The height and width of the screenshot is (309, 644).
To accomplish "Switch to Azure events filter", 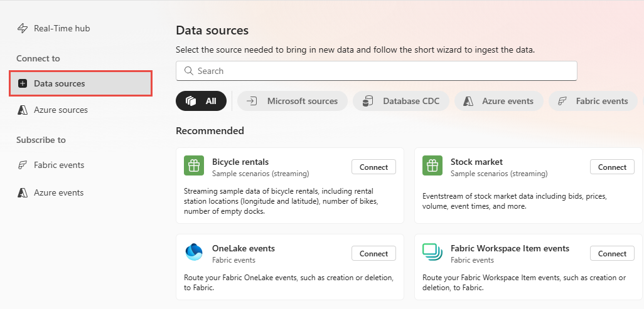I will [499, 101].
